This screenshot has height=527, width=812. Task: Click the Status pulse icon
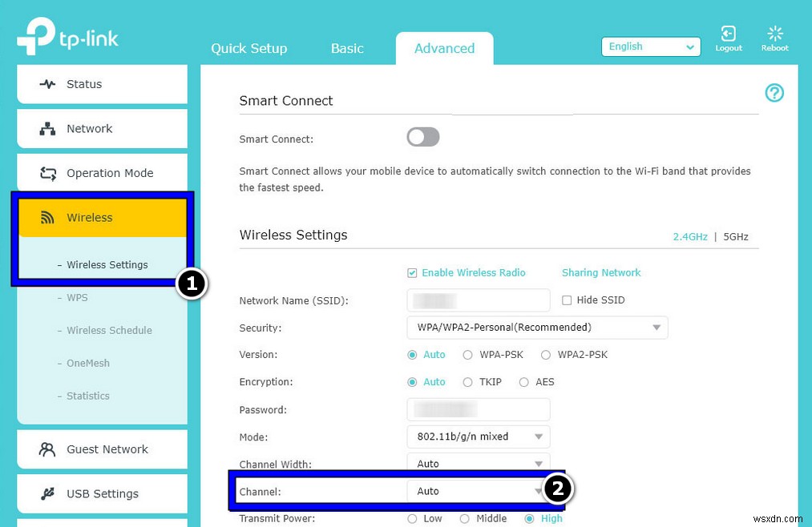coord(47,84)
